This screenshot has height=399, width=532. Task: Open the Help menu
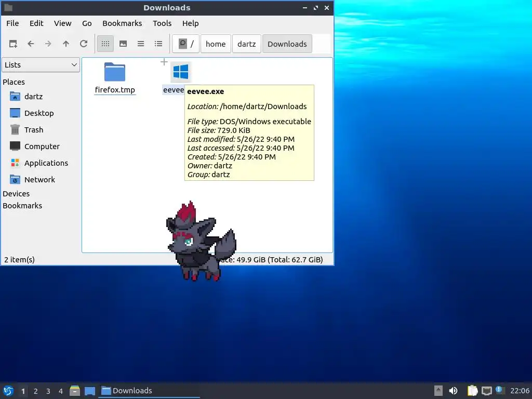tap(190, 23)
